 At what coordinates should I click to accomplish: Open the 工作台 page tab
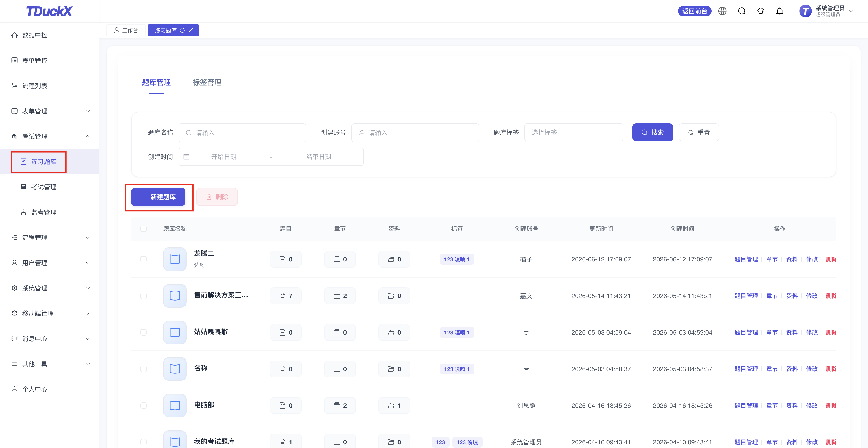tap(126, 30)
